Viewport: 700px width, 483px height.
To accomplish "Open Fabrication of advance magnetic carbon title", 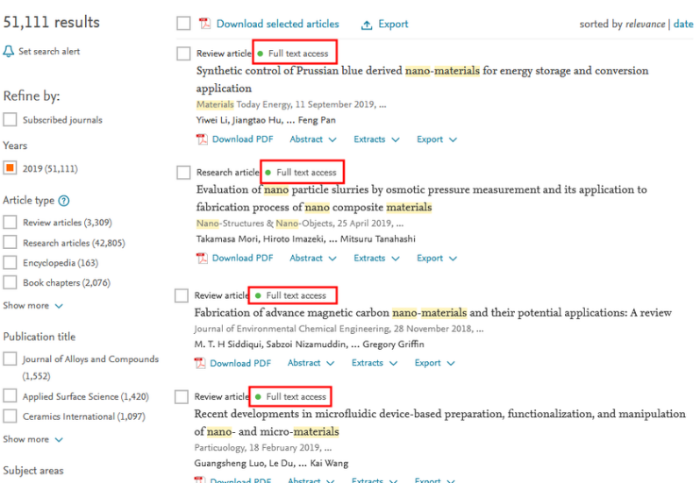I will (x=433, y=312).
